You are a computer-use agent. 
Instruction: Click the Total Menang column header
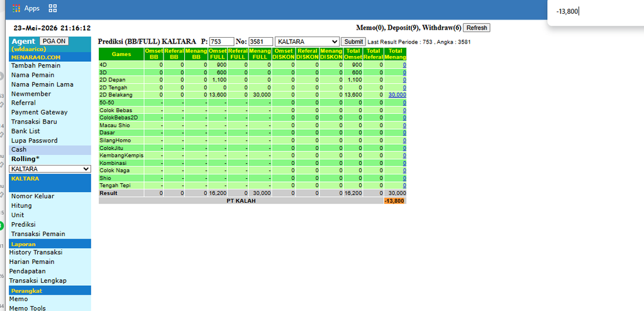point(395,54)
